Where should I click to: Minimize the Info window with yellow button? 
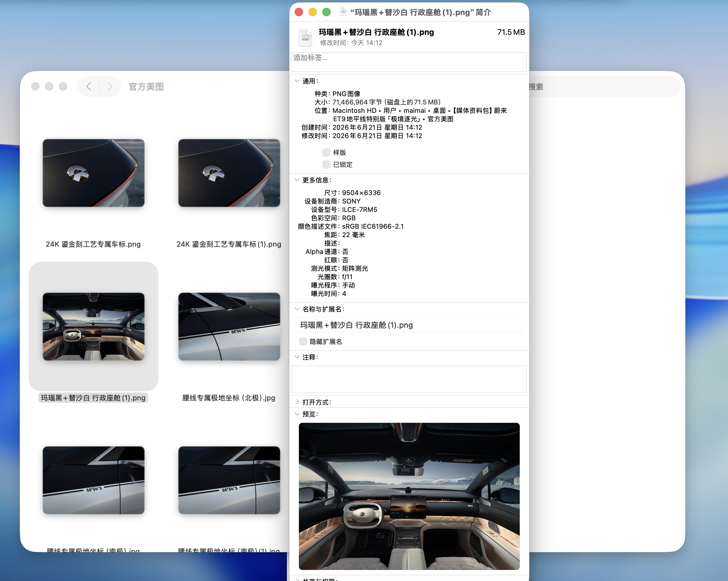313,12
